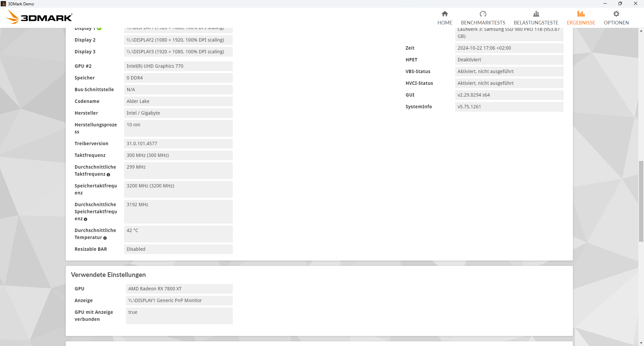Click the SystemInfo version 'v5.75.1261'

click(x=509, y=107)
